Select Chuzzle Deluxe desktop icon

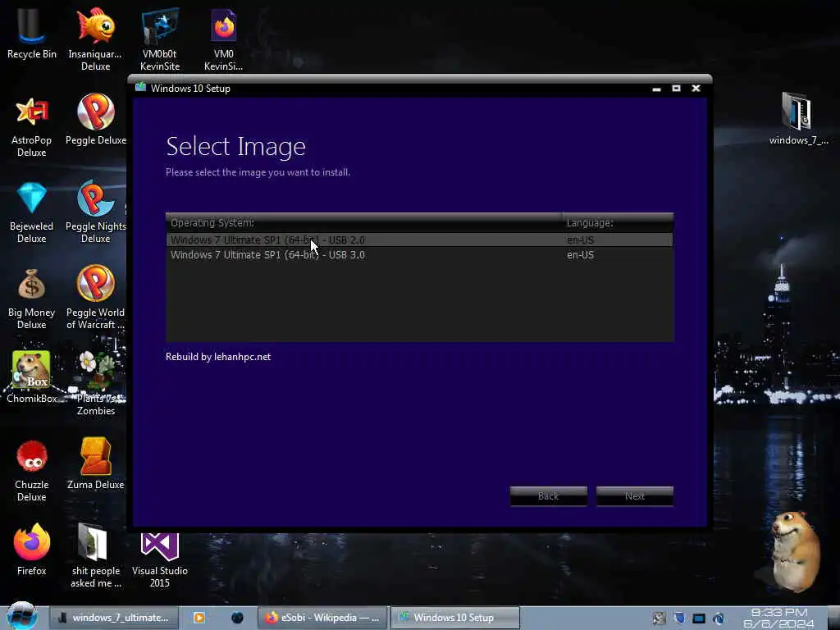click(32, 472)
